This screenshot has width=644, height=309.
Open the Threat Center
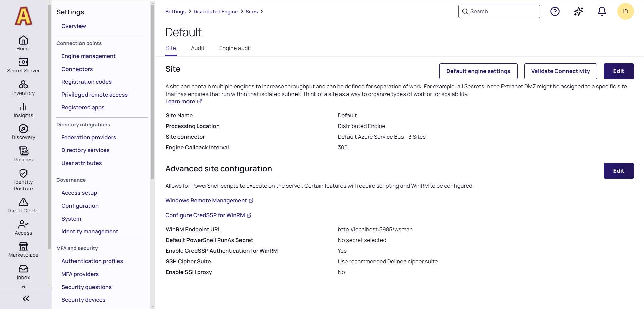pos(23,205)
